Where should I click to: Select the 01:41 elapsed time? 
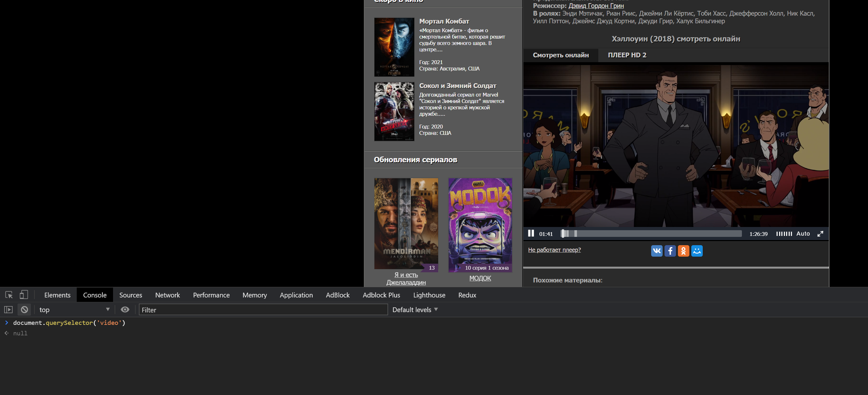(546, 234)
